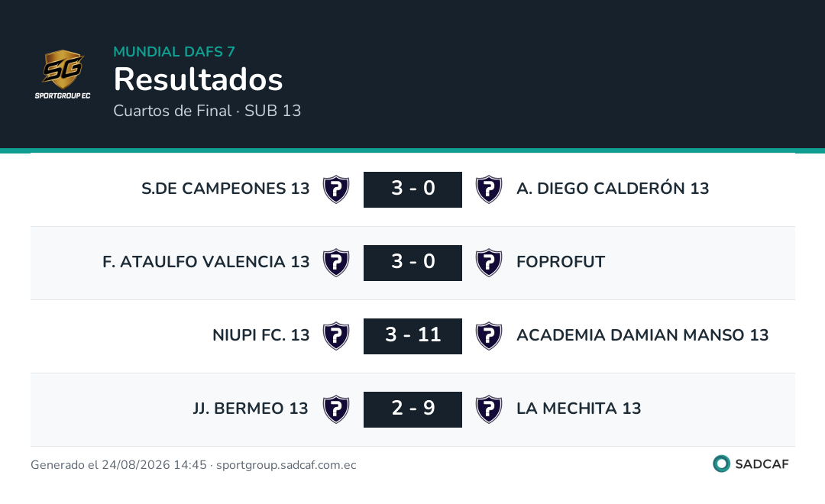Viewport: 825px width, 504px height.
Task: Click the JJ. BERMEO 13 team crest
Action: click(336, 409)
